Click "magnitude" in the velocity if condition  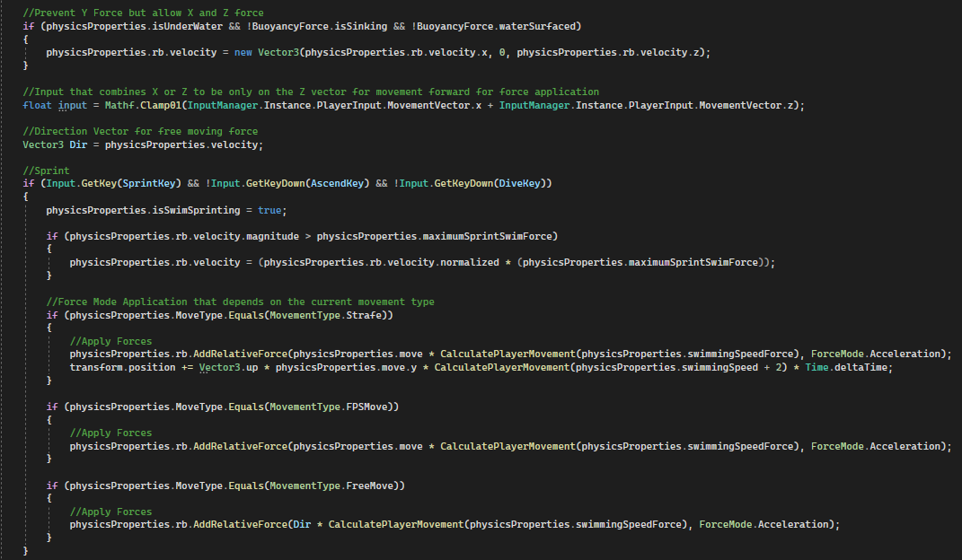coord(272,237)
